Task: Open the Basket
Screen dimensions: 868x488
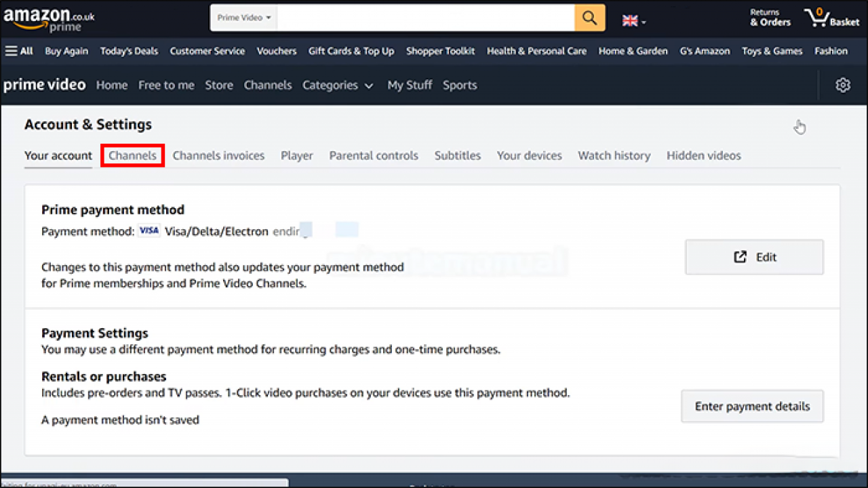Action: [832, 18]
